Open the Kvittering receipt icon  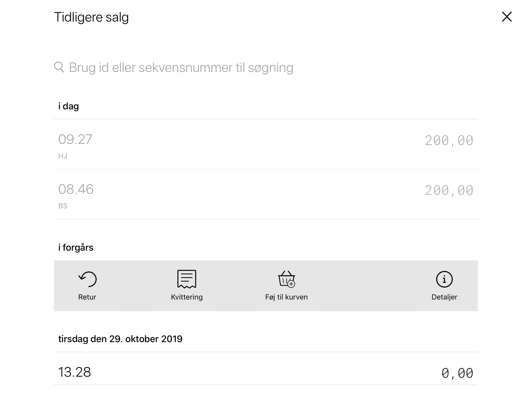[x=187, y=279]
